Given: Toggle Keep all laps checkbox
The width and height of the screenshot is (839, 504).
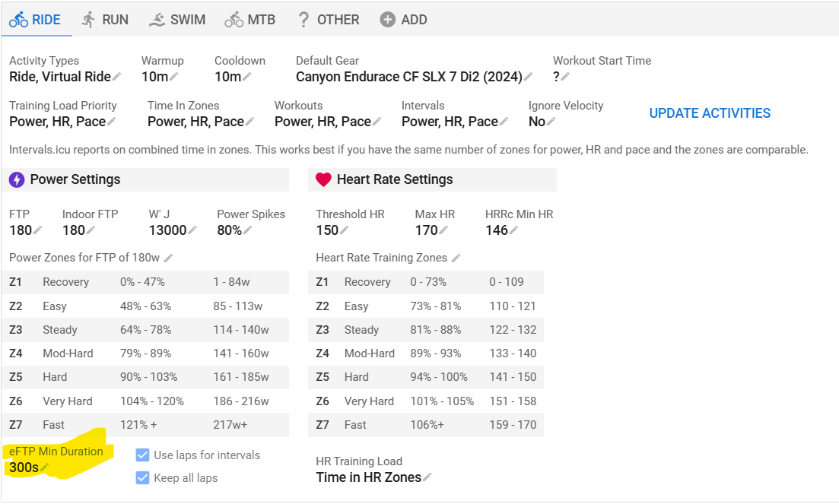Looking at the screenshot, I should coord(142,478).
